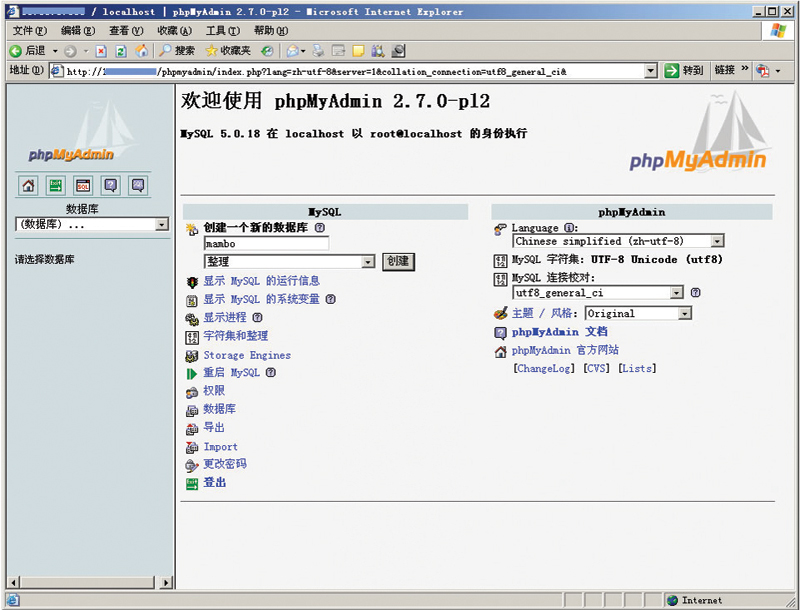The height and width of the screenshot is (610, 800).
Task: Open the utf8_general_ci connection collation dropdown
Action: click(x=597, y=292)
